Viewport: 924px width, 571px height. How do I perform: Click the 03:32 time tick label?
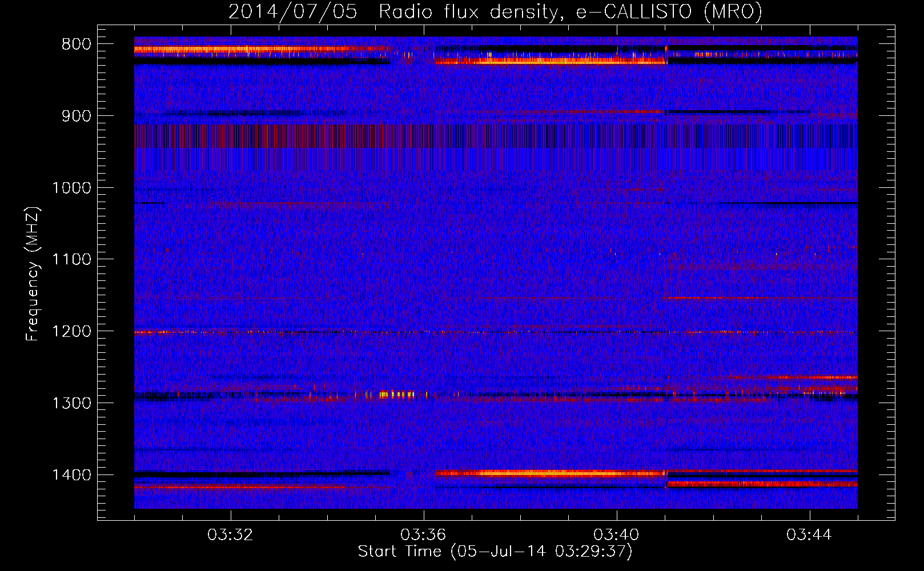230,535
